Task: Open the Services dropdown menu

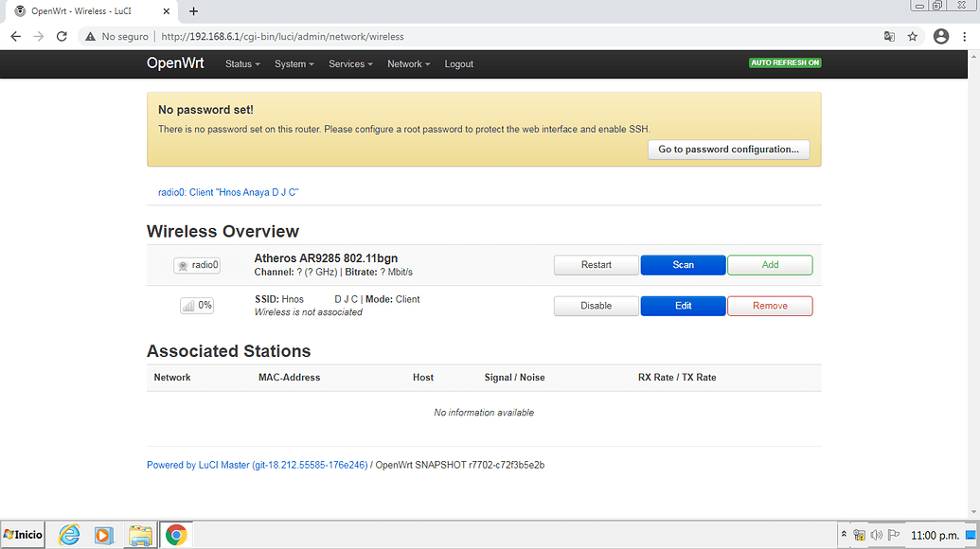Action: [350, 63]
